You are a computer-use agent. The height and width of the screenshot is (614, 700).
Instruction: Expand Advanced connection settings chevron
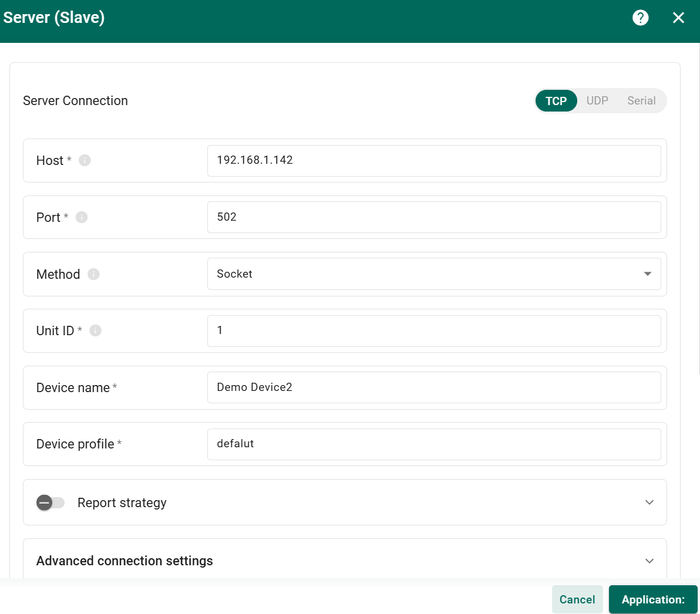click(x=649, y=561)
